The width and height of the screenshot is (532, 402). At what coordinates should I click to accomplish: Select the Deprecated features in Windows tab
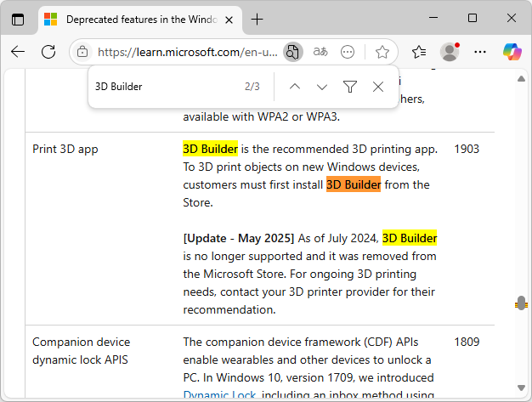click(140, 20)
